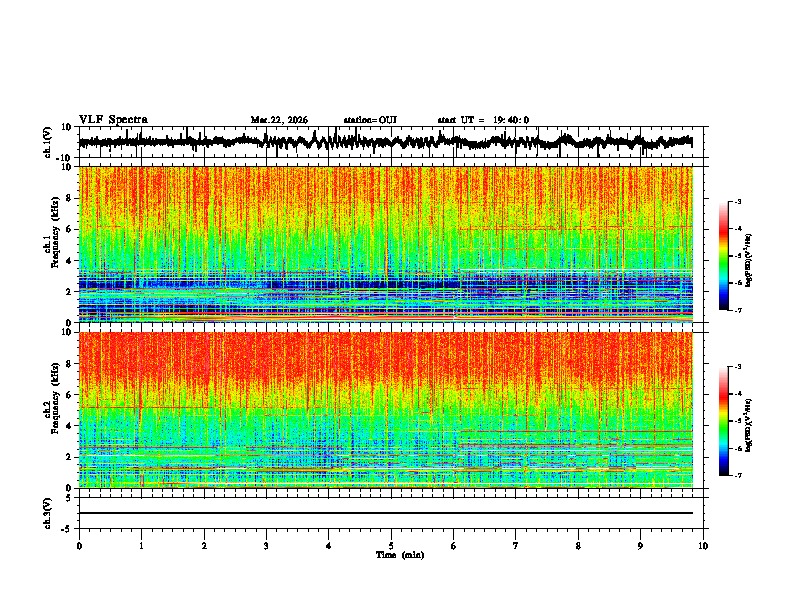
Task: Click the '9' tick on time axis
Action: pyautogui.click(x=640, y=546)
